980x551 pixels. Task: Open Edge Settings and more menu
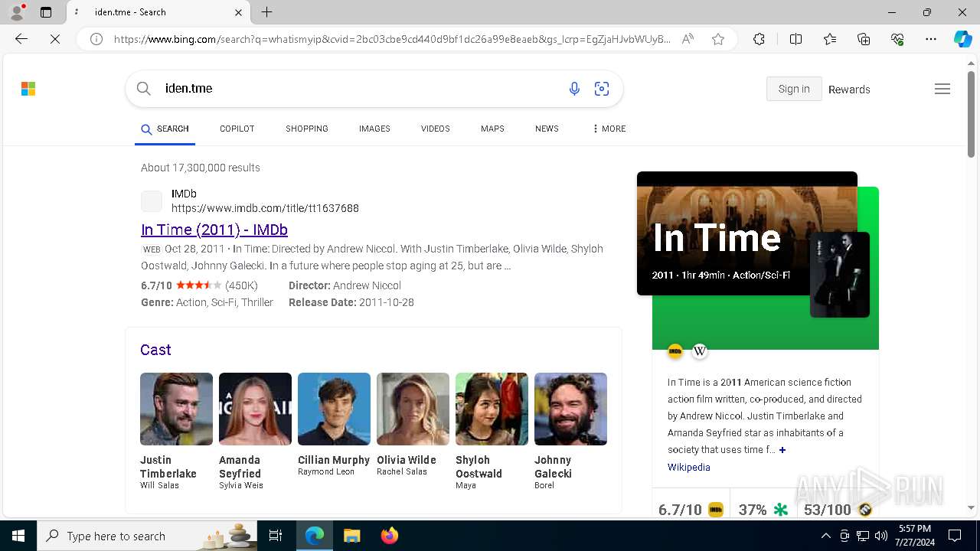(931, 39)
